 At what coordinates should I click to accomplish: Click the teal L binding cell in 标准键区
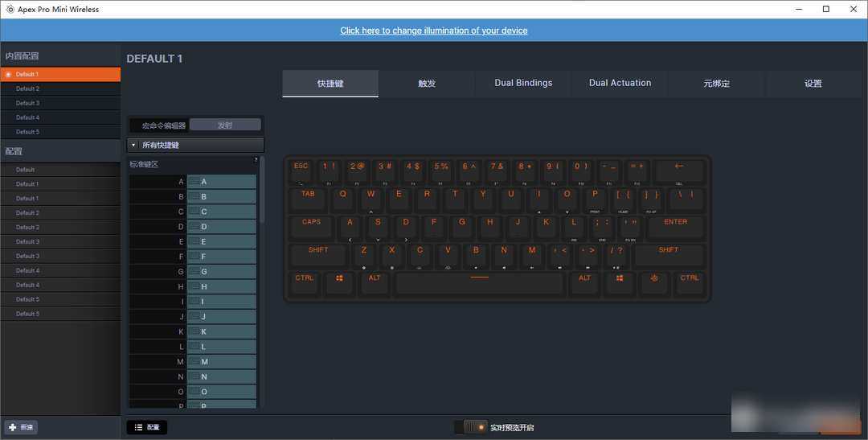222,347
